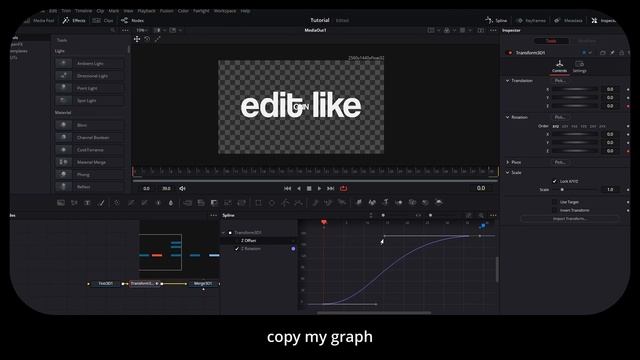Open viewer three-dot options menu

pos(493,30)
